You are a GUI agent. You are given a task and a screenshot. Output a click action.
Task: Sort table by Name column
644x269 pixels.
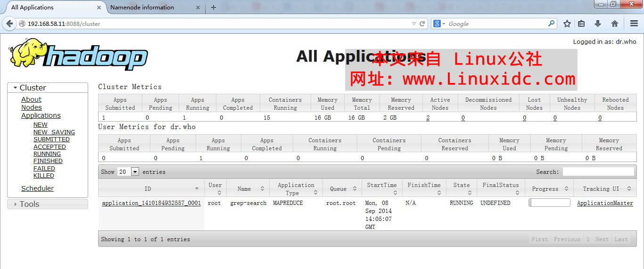point(248,189)
